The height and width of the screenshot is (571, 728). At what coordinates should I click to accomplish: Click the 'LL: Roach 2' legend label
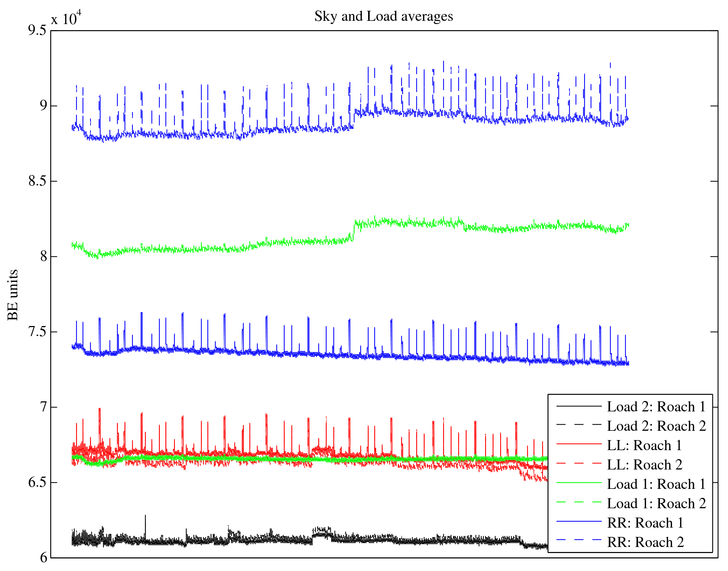[x=644, y=465]
